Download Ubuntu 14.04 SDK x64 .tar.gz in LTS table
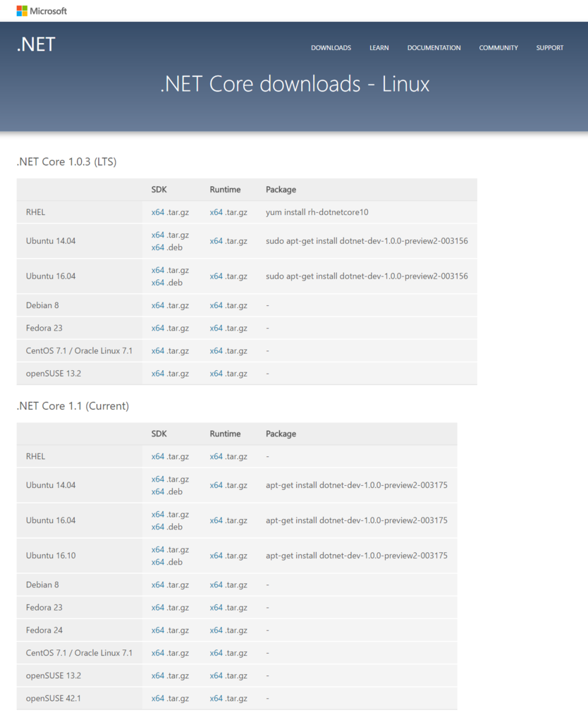The width and height of the screenshot is (588, 722). (x=158, y=235)
